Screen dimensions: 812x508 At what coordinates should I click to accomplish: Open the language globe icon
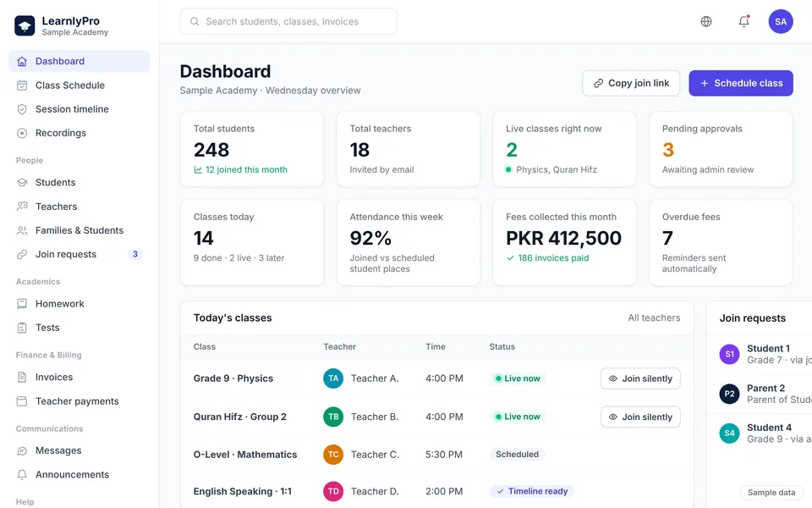[x=705, y=21]
